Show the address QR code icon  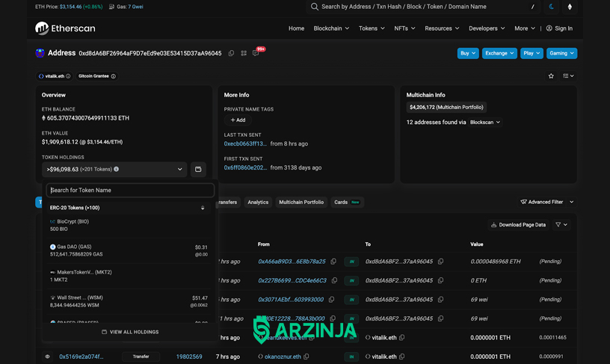tap(244, 53)
